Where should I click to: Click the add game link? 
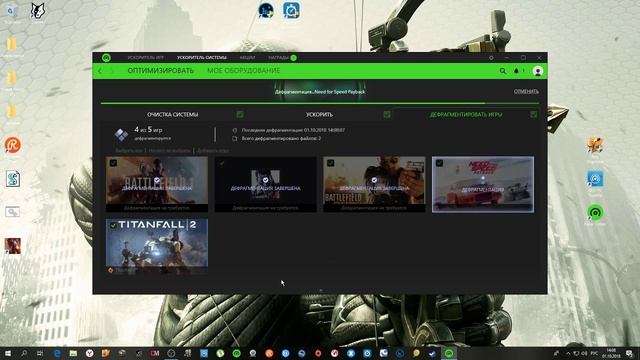tap(213, 151)
